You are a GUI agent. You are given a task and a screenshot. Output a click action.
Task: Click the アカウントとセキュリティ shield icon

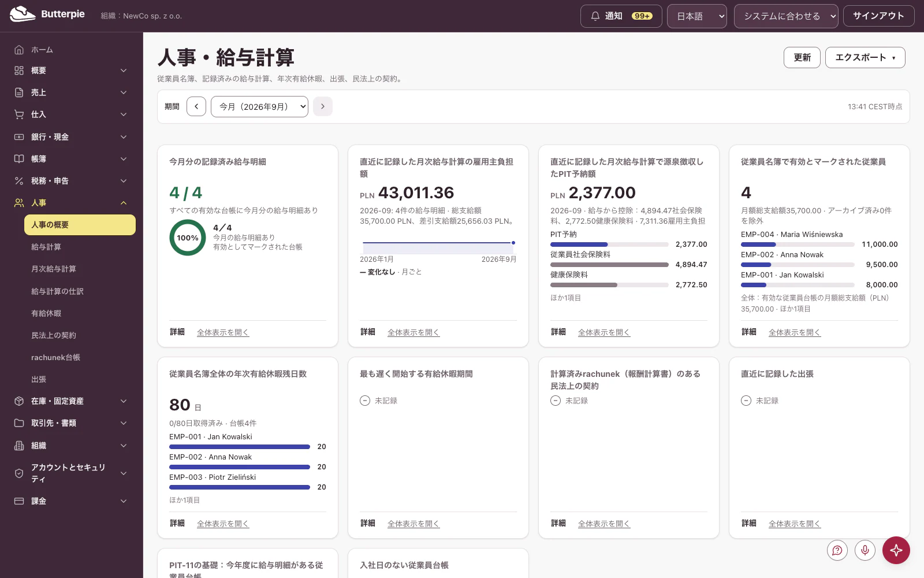point(19,473)
